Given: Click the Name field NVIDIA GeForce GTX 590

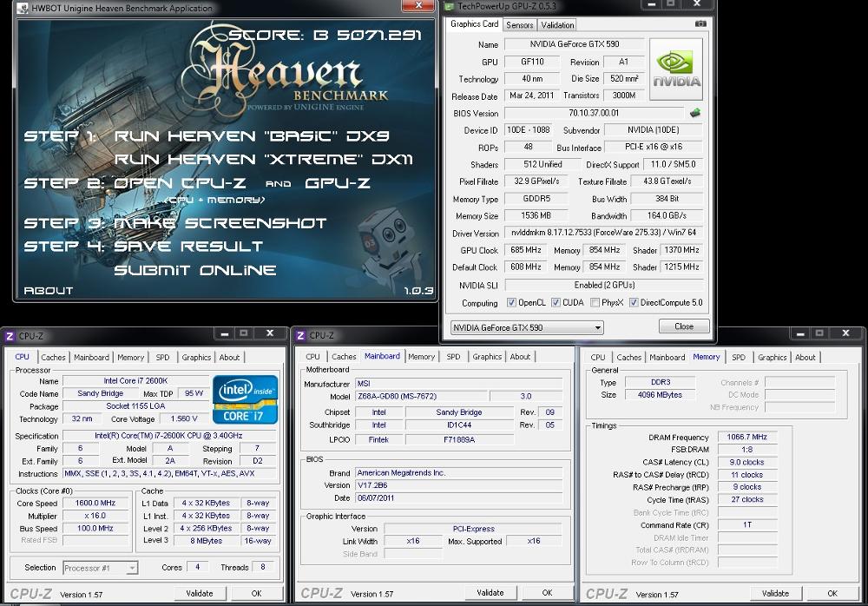Looking at the screenshot, I should click(x=574, y=44).
